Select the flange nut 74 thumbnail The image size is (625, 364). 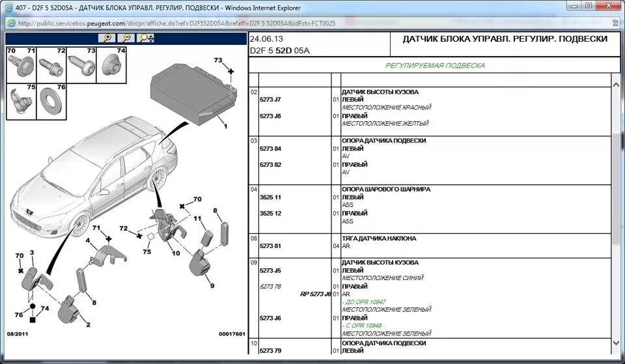111,65
